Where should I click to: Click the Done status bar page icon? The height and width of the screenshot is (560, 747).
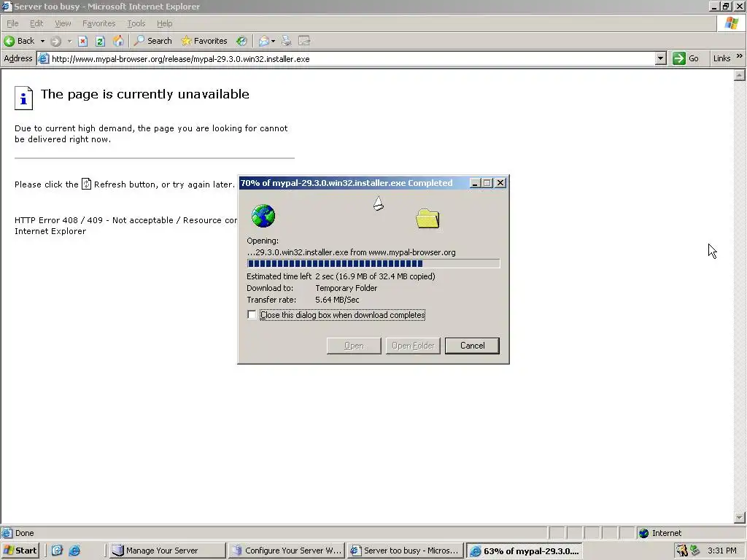(7, 533)
